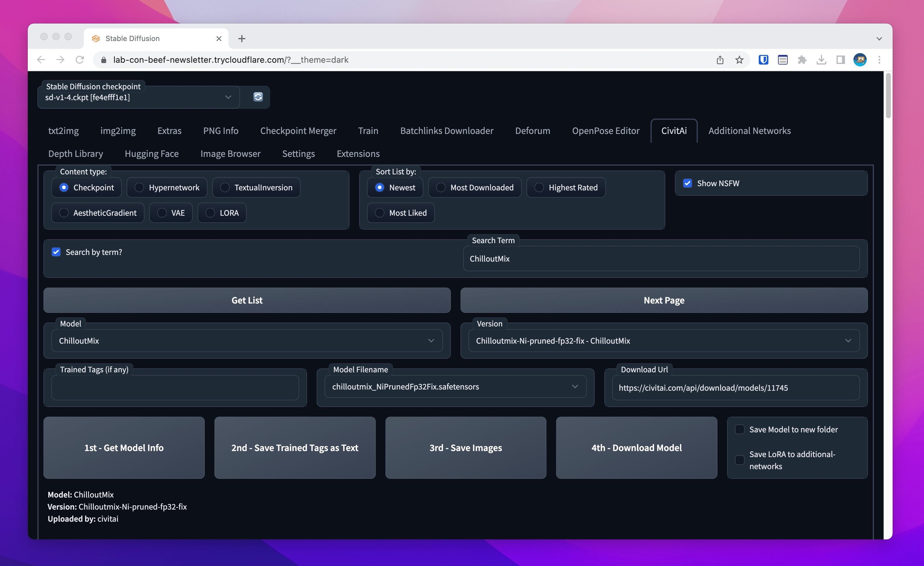The width and height of the screenshot is (924, 566).
Task: Disable the Show NSFW checkbox
Action: (687, 183)
